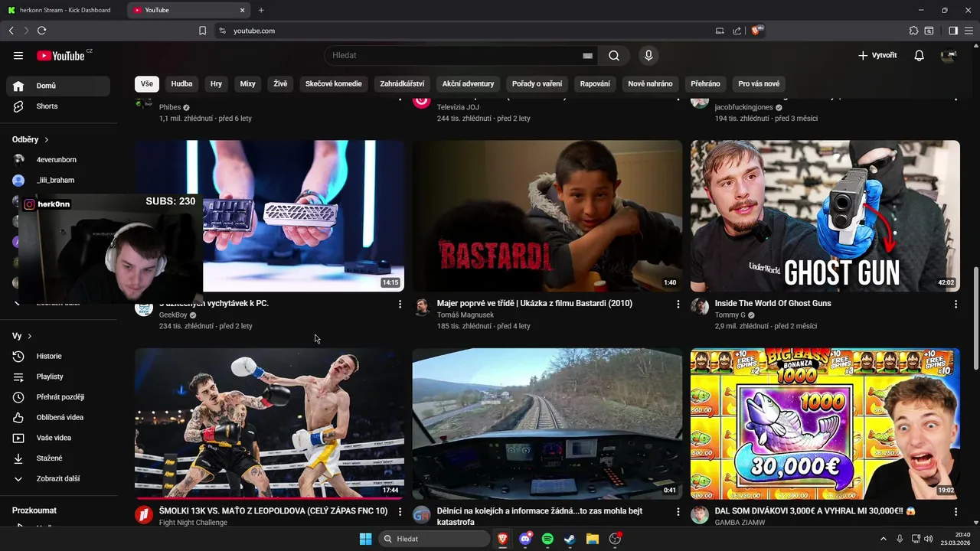Image resolution: width=980 pixels, height=551 pixels.
Task: Open Steam from the taskbar
Action: [x=570, y=539]
